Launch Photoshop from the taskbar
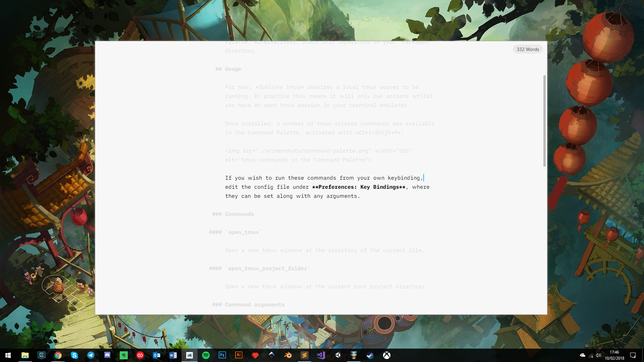644x362 pixels. click(222, 355)
